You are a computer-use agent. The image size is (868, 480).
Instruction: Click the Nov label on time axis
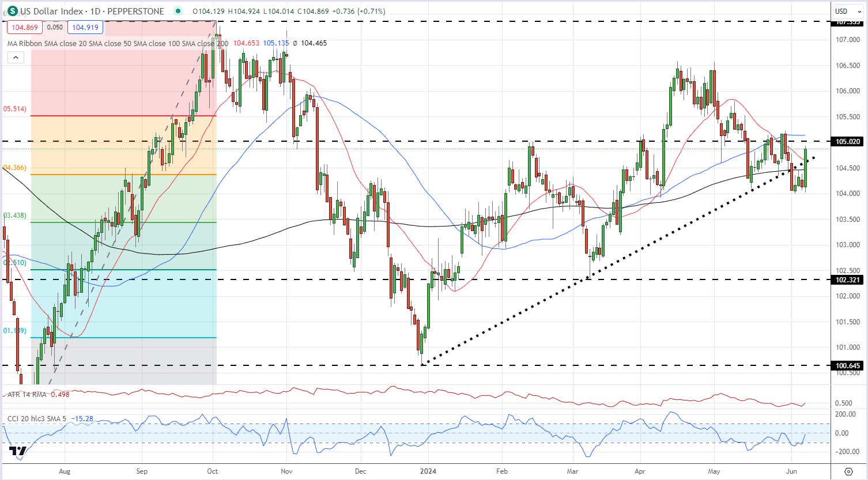(x=286, y=471)
